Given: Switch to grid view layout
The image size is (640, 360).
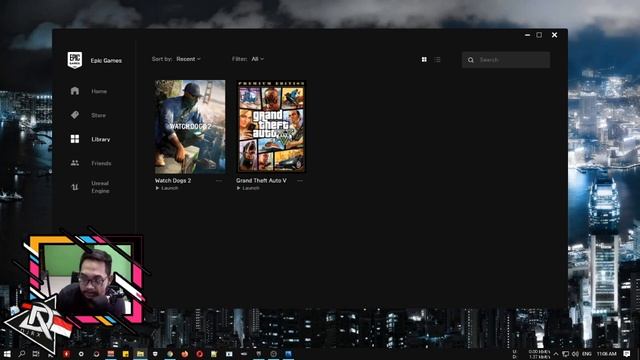Looking at the screenshot, I should point(424,60).
